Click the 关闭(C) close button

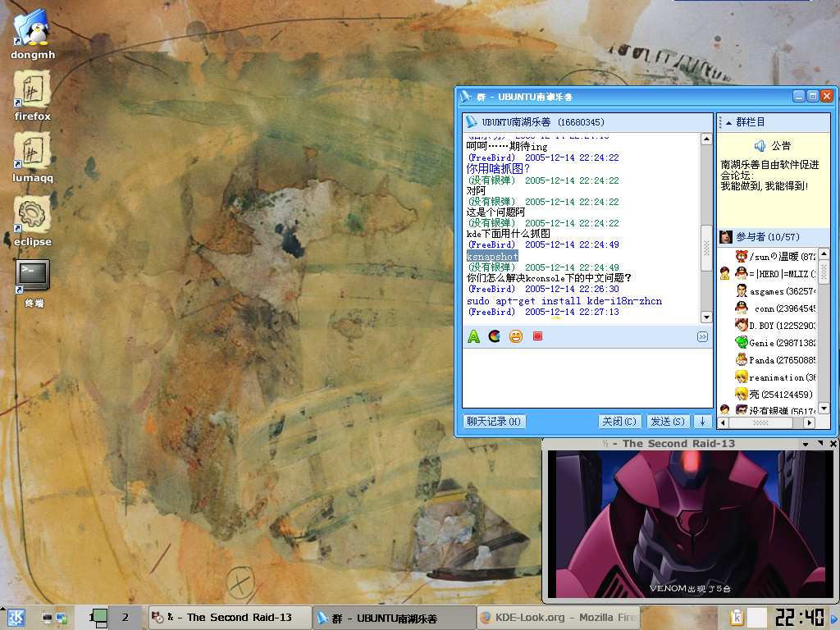619,422
